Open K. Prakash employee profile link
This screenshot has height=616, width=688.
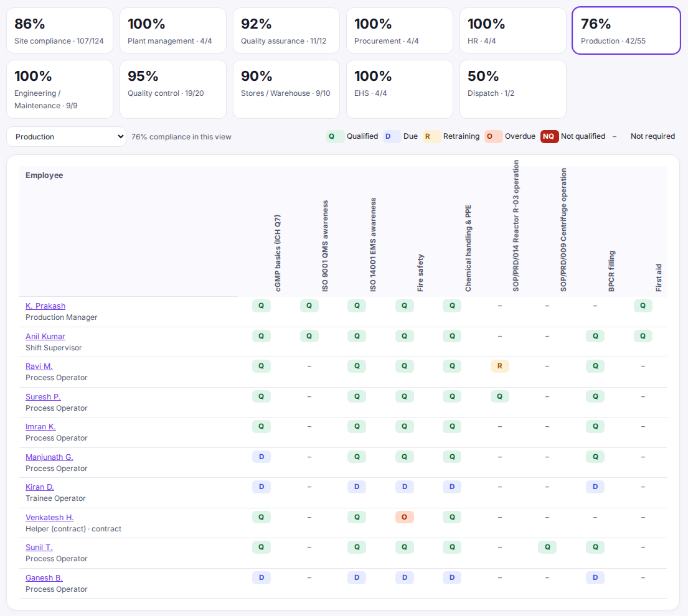tap(45, 306)
